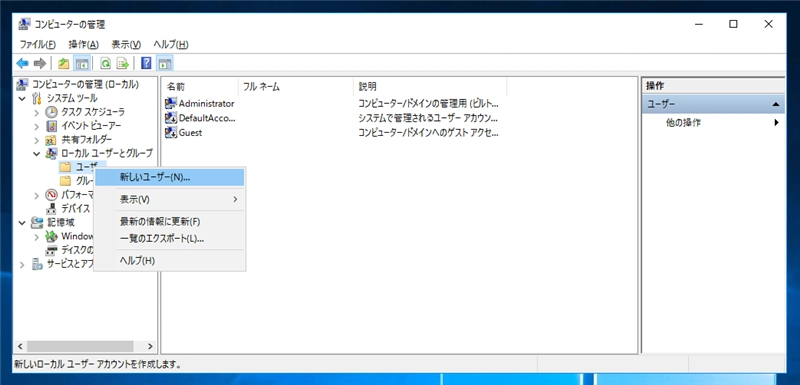This screenshot has width=800, height=385.
Task: Choose ヘルプ(H) in context menu
Action: point(170,261)
